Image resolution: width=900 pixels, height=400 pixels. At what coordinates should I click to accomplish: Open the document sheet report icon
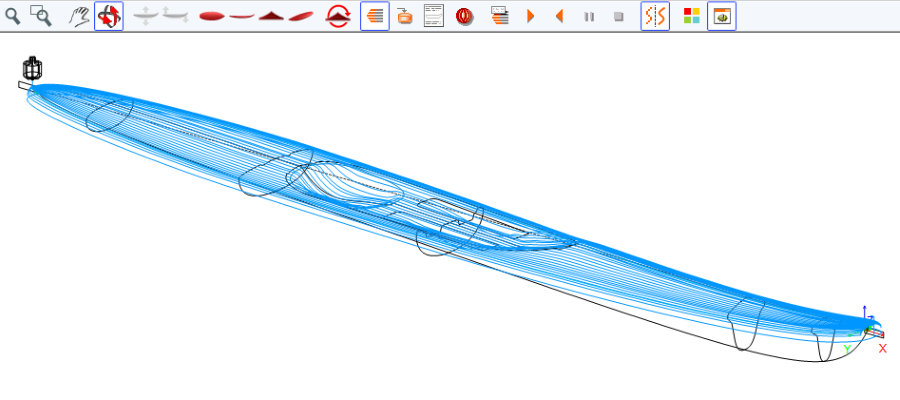434,16
